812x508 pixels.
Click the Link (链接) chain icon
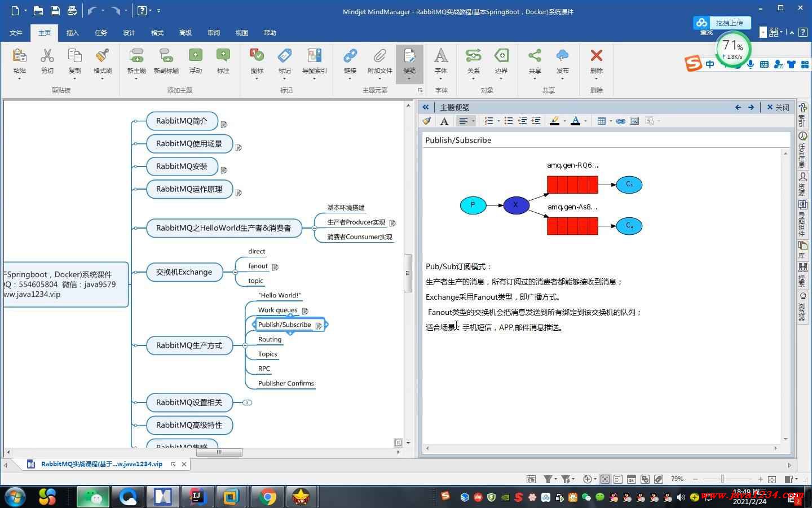pyautogui.click(x=350, y=56)
